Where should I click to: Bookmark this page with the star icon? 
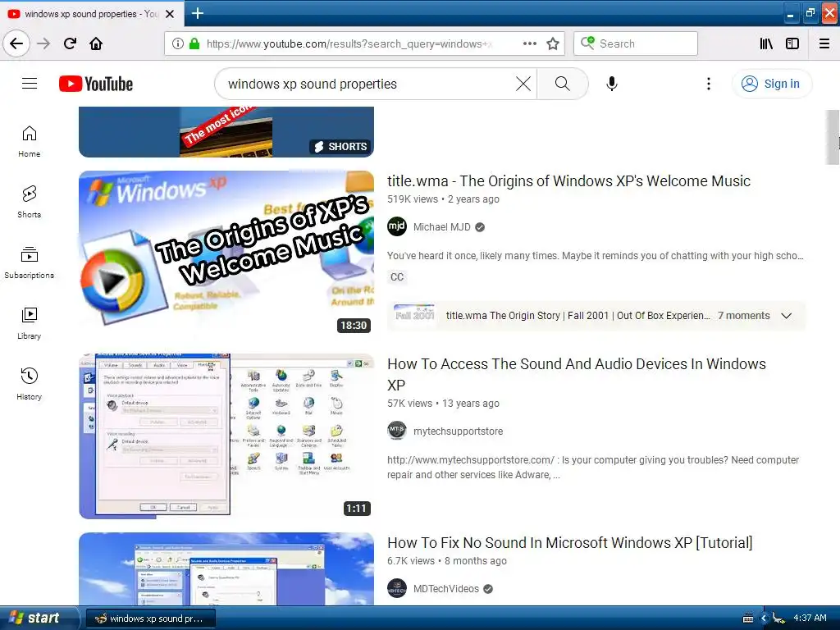(x=553, y=43)
